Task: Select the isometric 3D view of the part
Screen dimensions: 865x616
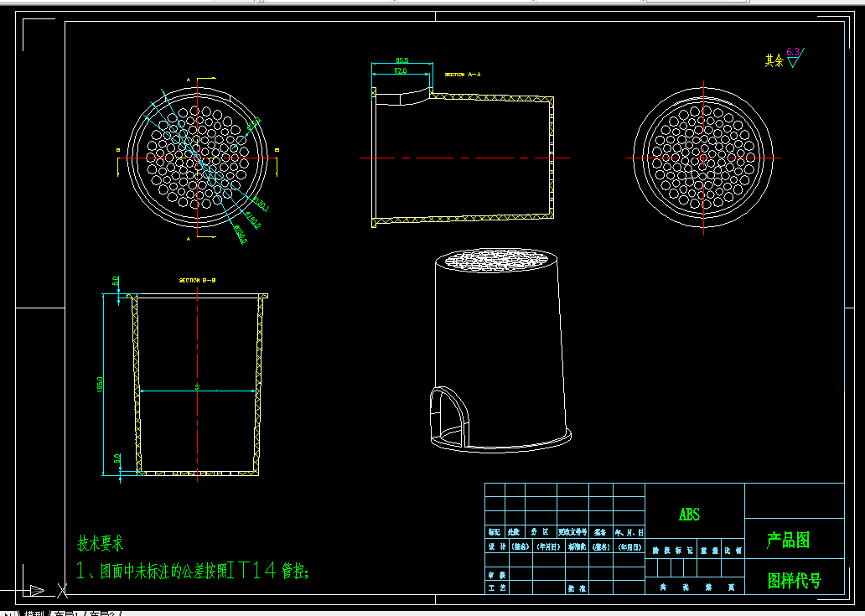Action: pyautogui.click(x=500, y=350)
